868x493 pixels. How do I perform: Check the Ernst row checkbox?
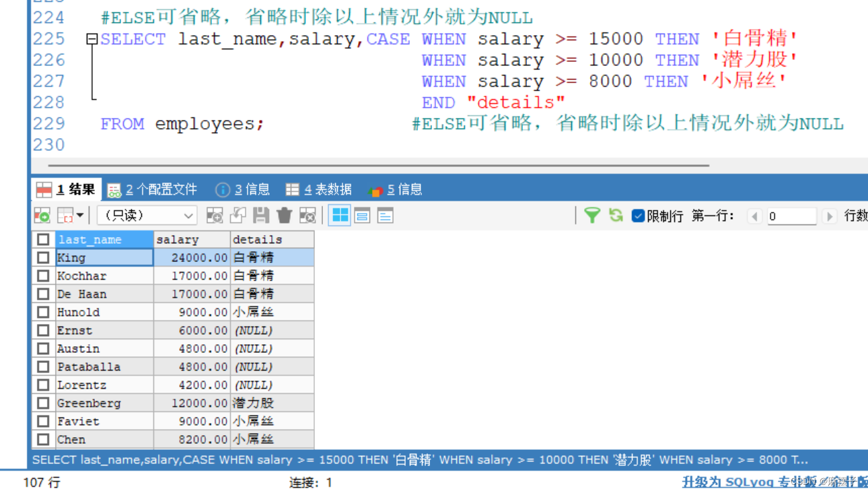coord(44,330)
